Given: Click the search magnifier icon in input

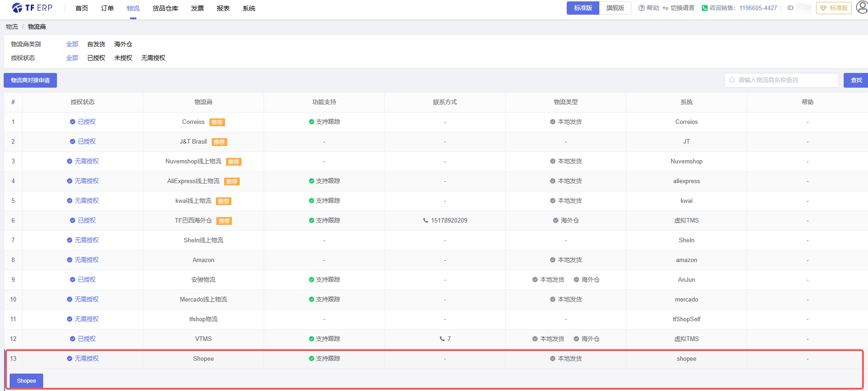Looking at the screenshot, I should (732, 80).
